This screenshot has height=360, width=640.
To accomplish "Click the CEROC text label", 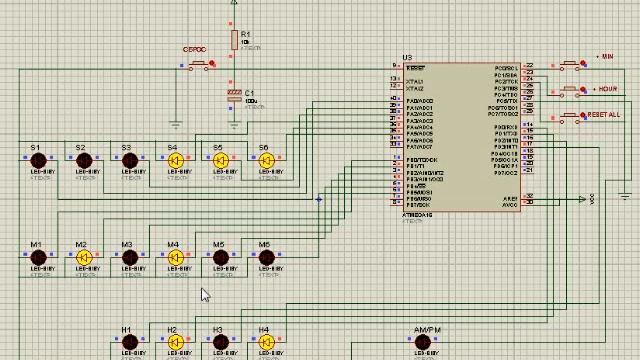I will click(195, 49).
